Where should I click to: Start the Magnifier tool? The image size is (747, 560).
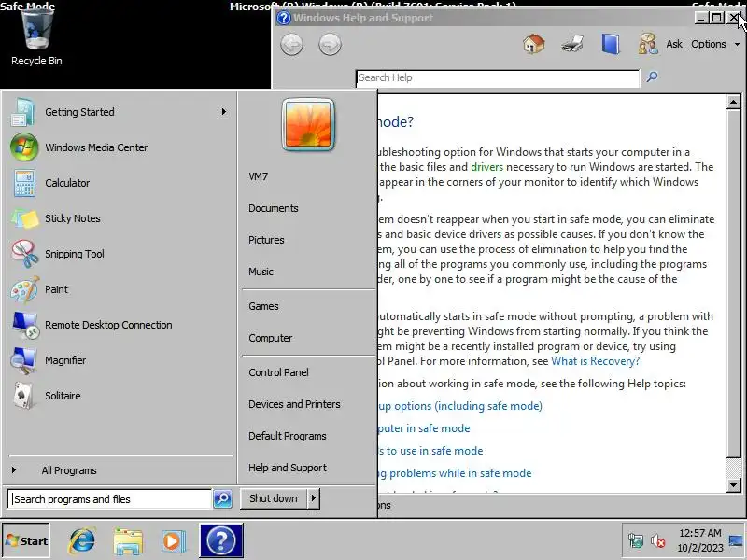click(x=120, y=360)
